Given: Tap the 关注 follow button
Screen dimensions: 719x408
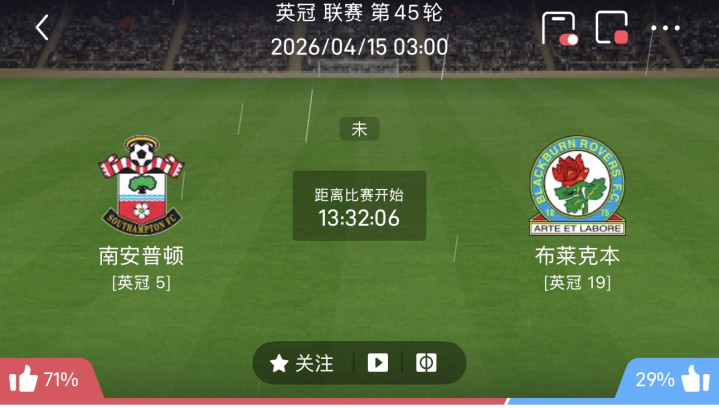Looking at the screenshot, I should point(301,364).
